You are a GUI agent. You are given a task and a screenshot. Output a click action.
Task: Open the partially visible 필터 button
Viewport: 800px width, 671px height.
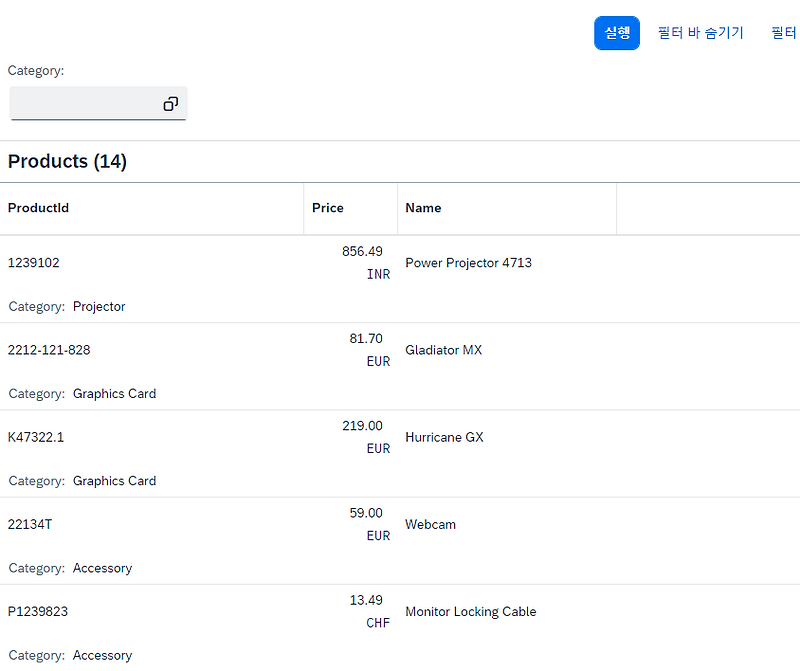tap(784, 33)
